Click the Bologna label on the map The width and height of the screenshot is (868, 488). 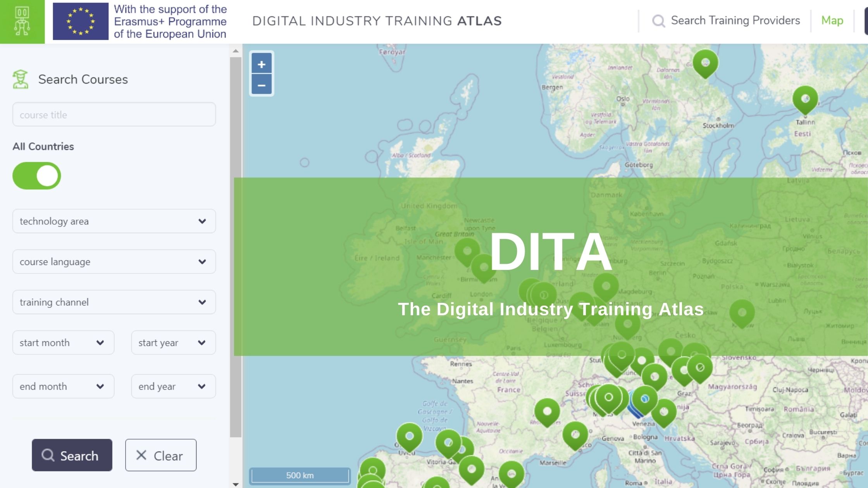(x=645, y=437)
